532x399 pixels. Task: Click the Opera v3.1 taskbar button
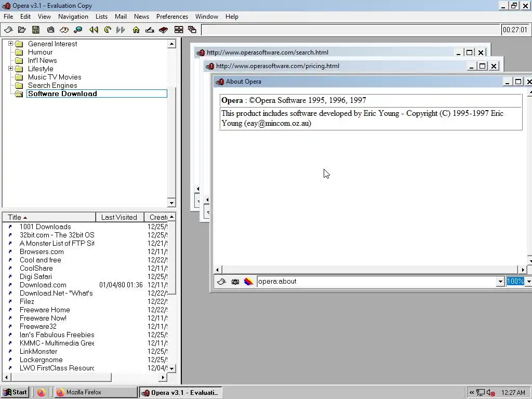click(180, 393)
